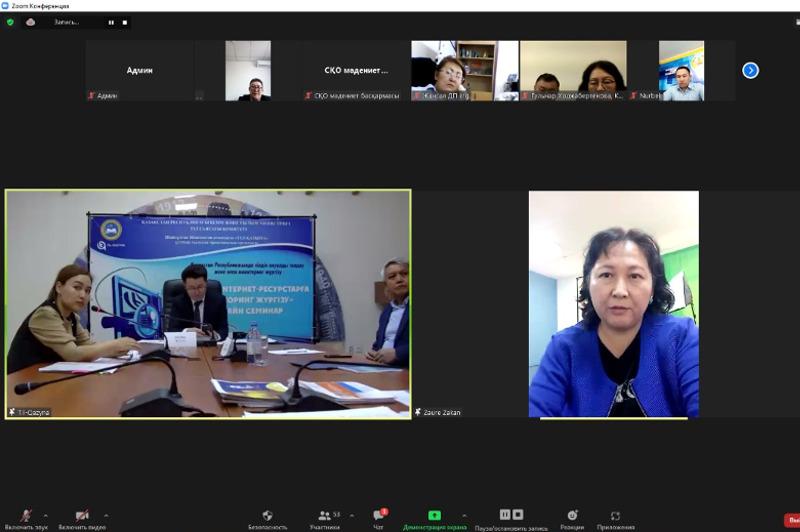Open the Участники participants panel
Image resolution: width=800 pixels, height=532 pixels.
point(324,520)
